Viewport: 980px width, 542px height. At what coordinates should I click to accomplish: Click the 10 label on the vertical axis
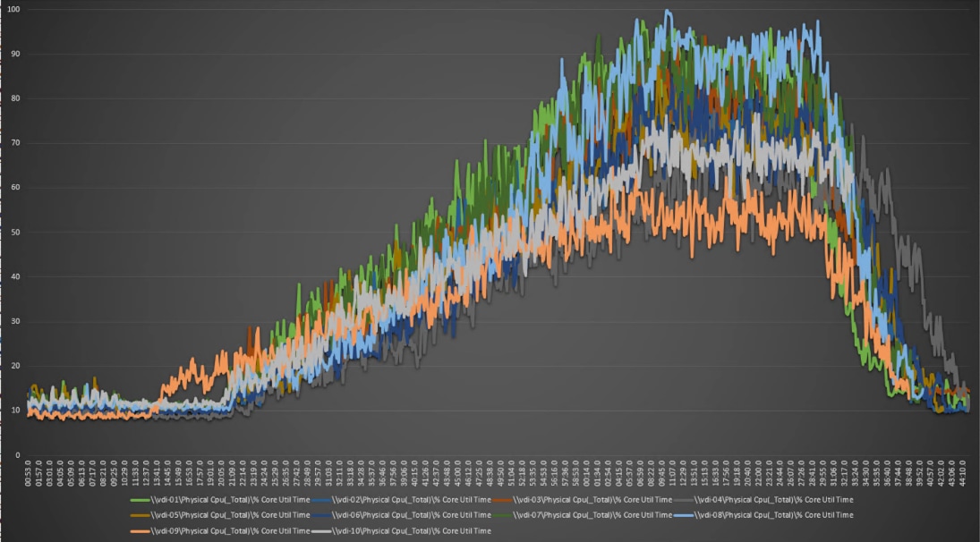(x=15, y=411)
